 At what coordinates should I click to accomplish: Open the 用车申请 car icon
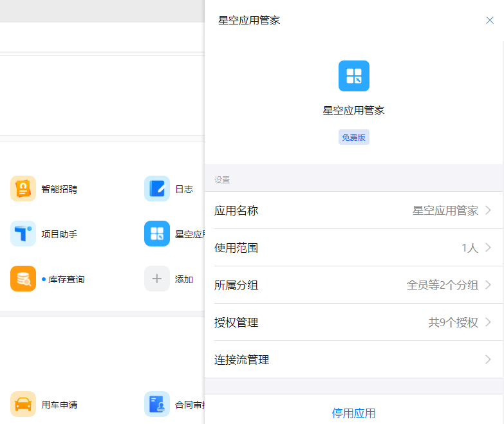23,405
